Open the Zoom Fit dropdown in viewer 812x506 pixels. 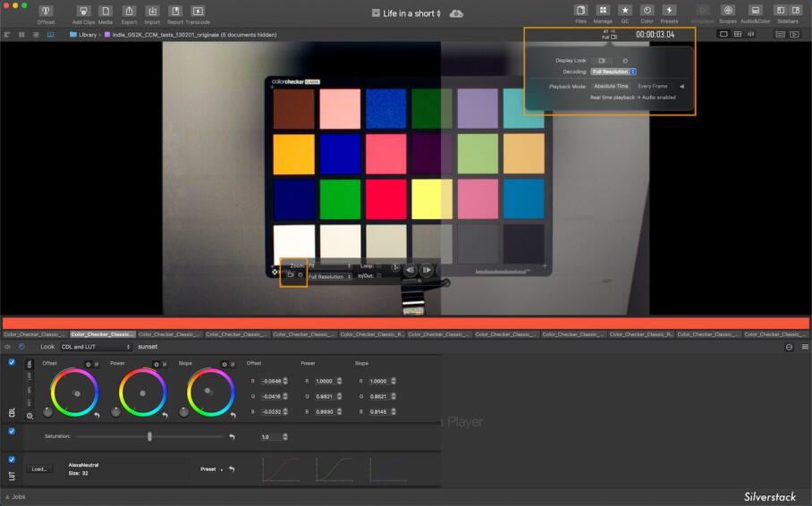329,266
